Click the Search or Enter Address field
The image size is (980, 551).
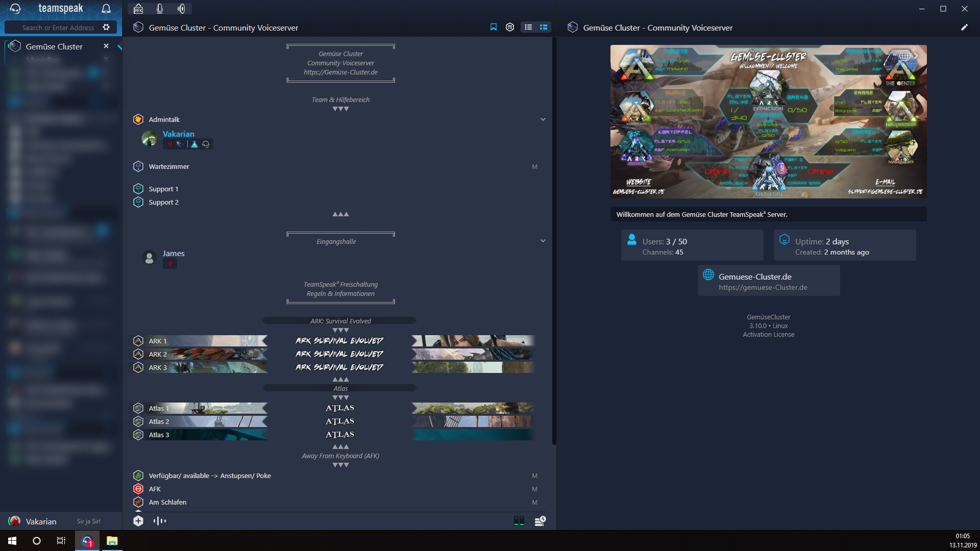click(x=58, y=28)
